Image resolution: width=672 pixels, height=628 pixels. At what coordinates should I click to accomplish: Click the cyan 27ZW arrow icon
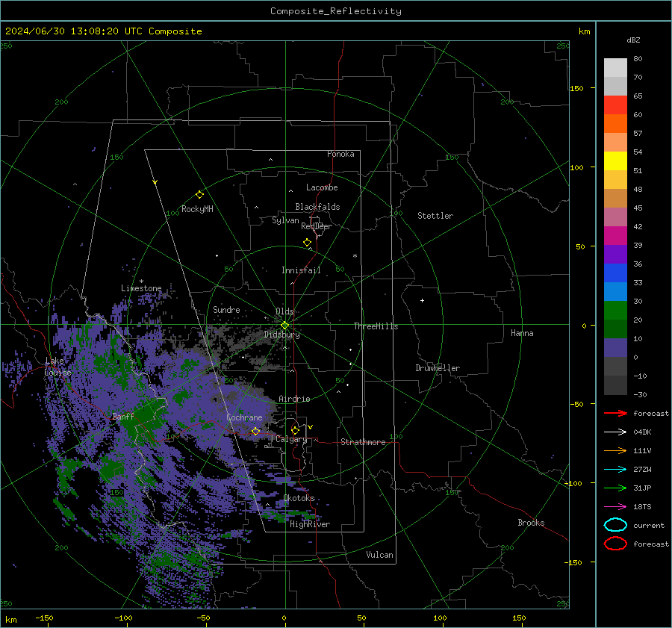coord(615,470)
